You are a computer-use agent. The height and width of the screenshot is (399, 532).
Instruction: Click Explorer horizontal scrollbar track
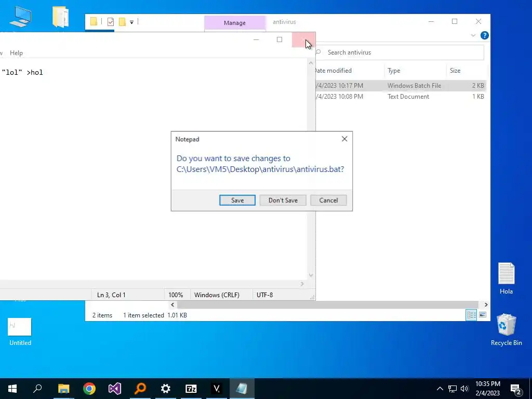[x=327, y=304]
